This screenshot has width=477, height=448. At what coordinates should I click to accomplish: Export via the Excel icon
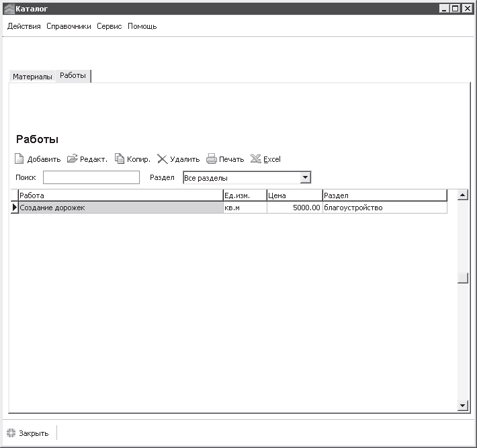click(x=255, y=159)
